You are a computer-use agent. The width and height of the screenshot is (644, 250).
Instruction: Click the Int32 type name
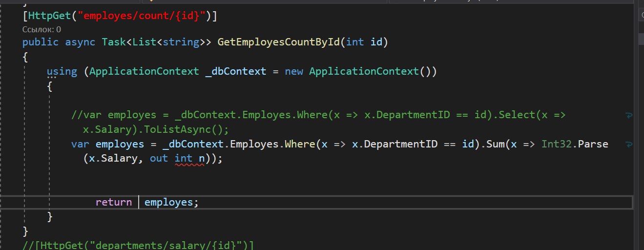tap(556, 144)
